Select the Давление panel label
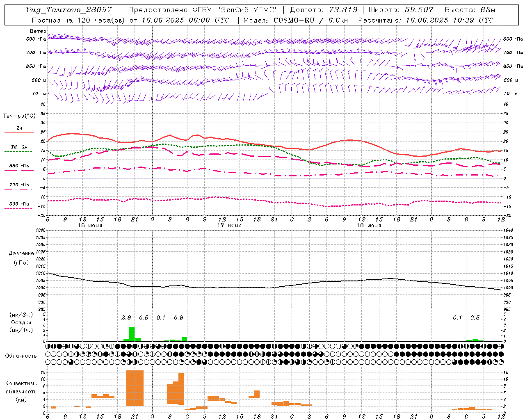The image size is (525, 420). [x=21, y=253]
